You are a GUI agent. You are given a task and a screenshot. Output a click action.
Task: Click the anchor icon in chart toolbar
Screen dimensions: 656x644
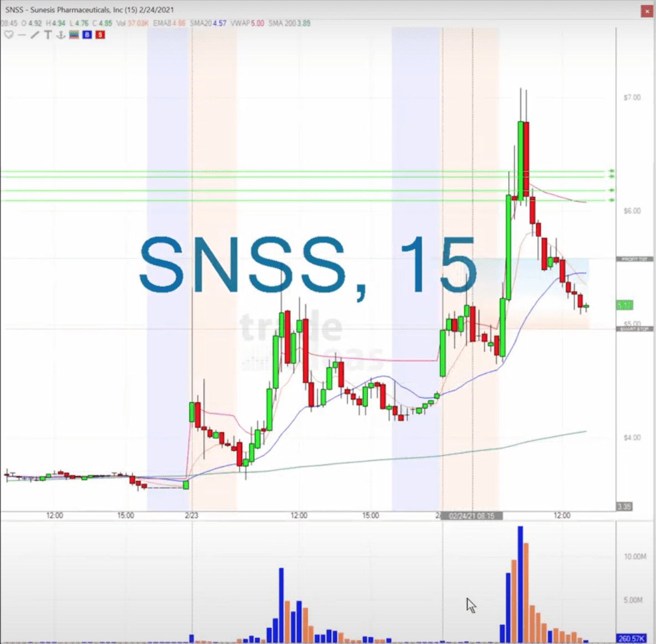click(60, 35)
